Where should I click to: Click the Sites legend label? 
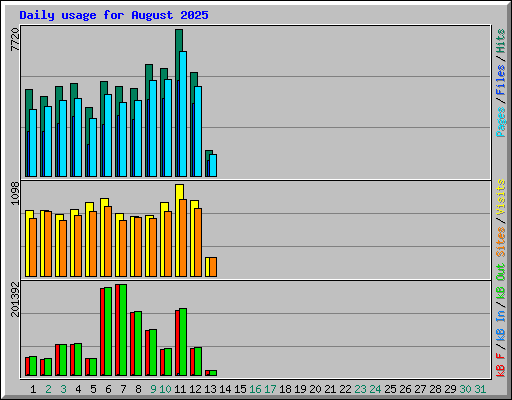tap(501, 242)
